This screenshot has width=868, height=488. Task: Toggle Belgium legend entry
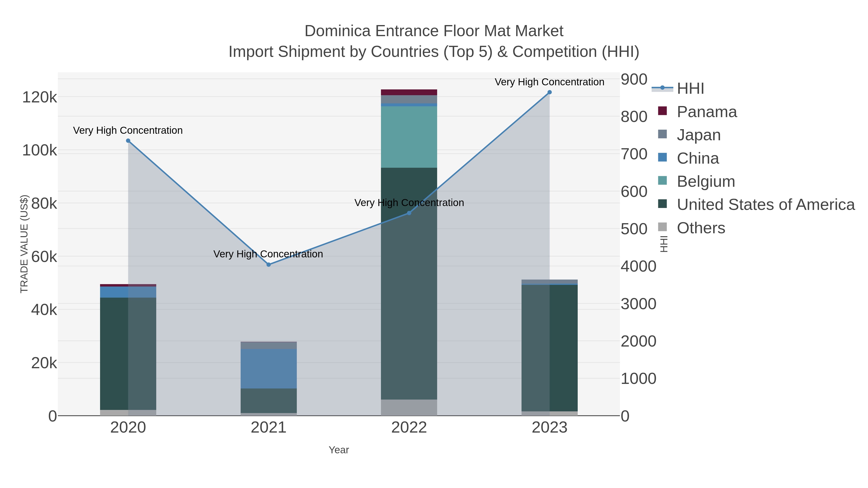696,181
